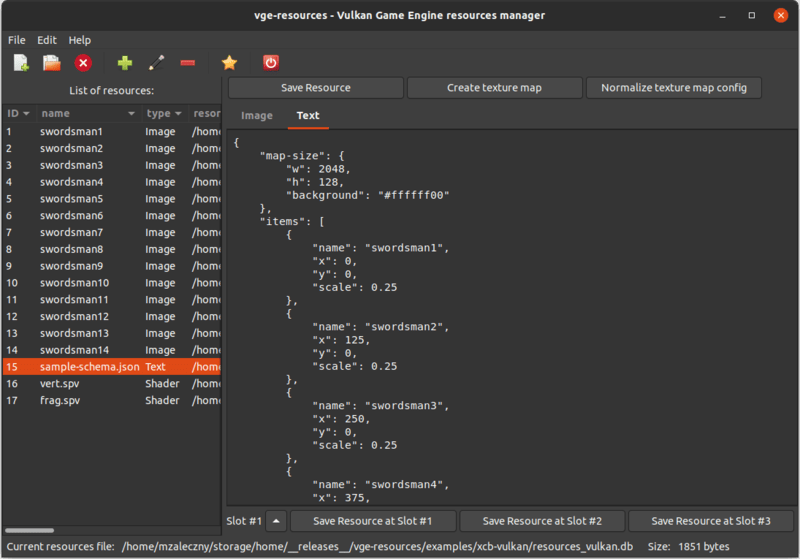Image resolution: width=800 pixels, height=559 pixels.
Task: Select the swordsman8 row
Action: [112, 249]
